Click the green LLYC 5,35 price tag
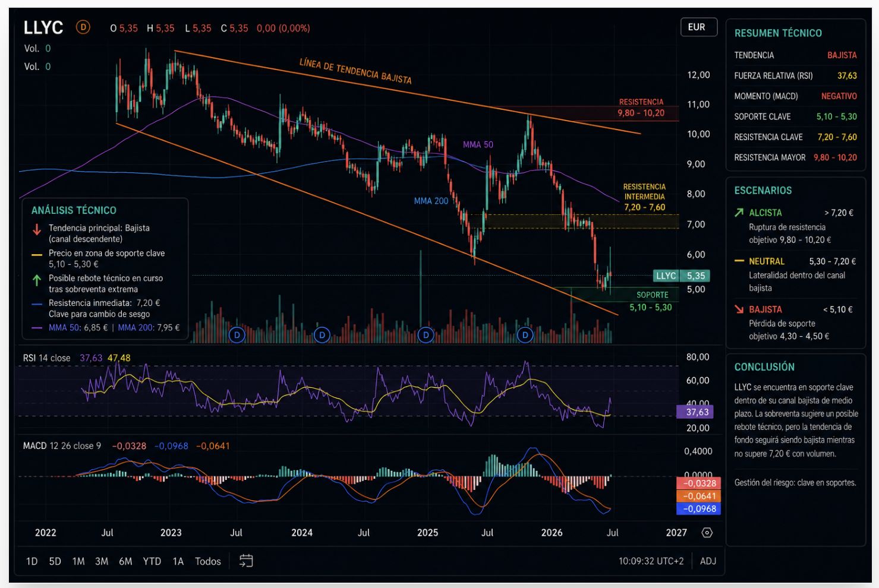 (x=681, y=276)
